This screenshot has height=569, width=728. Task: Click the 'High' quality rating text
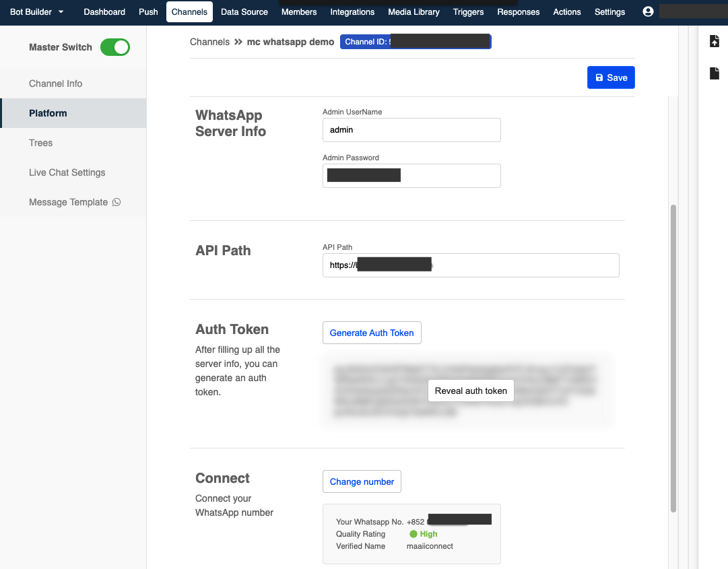tap(428, 534)
